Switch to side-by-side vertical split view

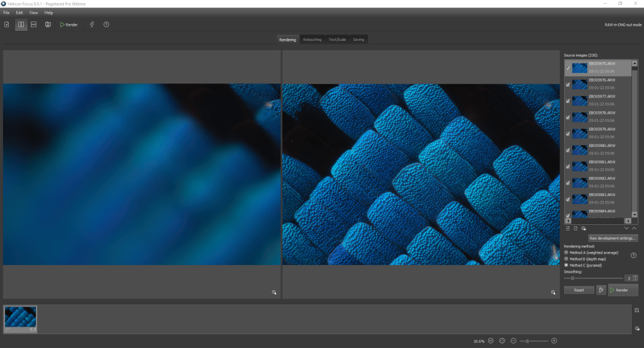point(21,24)
